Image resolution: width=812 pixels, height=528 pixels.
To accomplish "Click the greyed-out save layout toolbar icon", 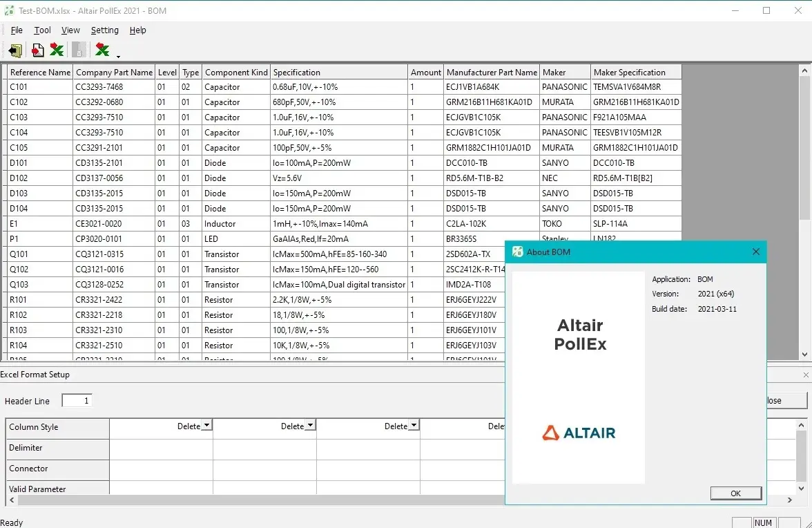I will coord(79,50).
